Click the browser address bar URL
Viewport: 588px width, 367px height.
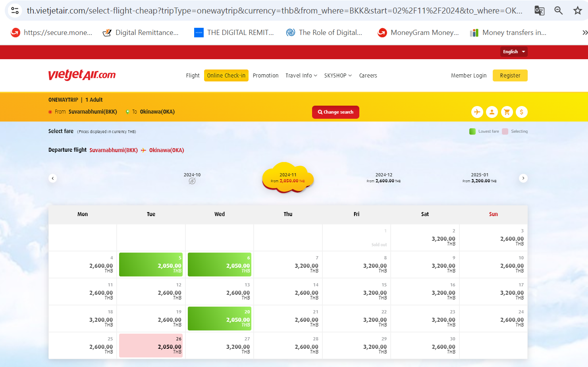[274, 11]
